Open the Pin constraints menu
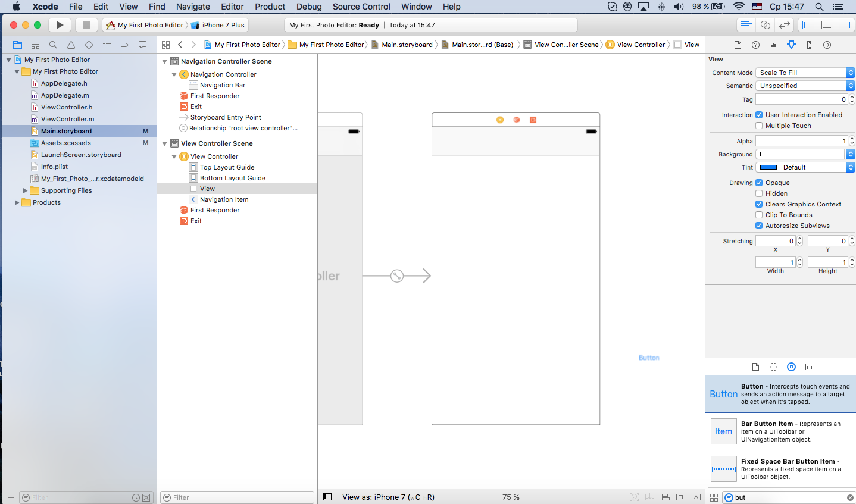856x504 pixels. [x=680, y=497]
